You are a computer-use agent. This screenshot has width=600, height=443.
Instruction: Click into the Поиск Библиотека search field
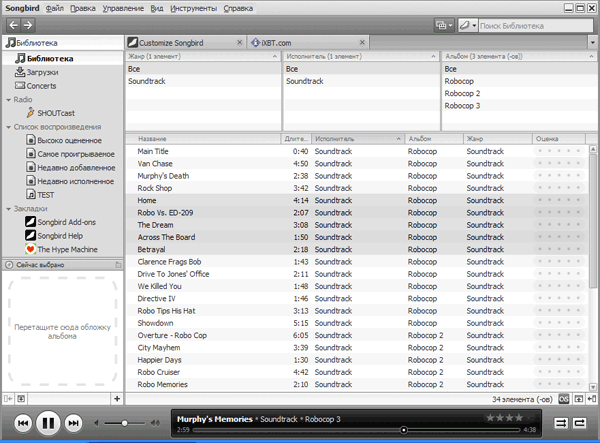(536, 26)
